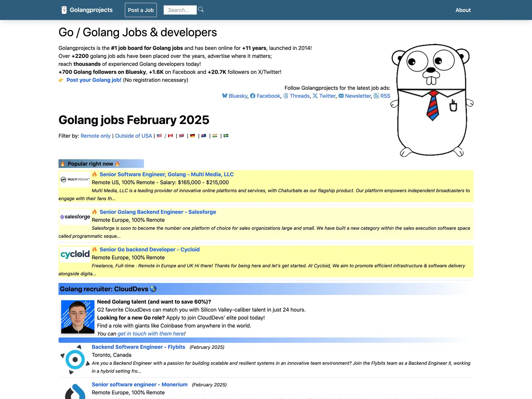Filter jobs by Canada flag
This screenshot has height=399, width=532.
[x=171, y=136]
